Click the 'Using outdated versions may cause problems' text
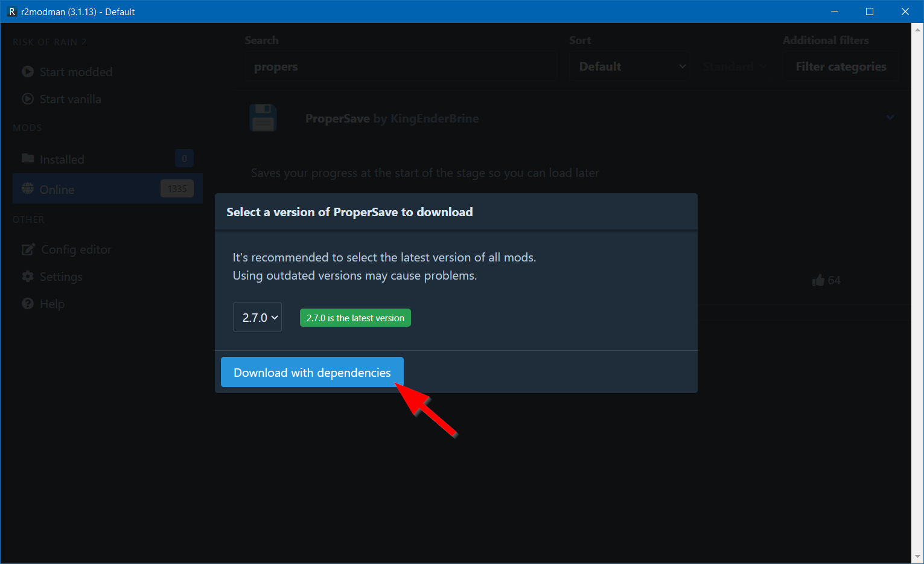Viewport: 924px width, 564px height. [x=355, y=276]
